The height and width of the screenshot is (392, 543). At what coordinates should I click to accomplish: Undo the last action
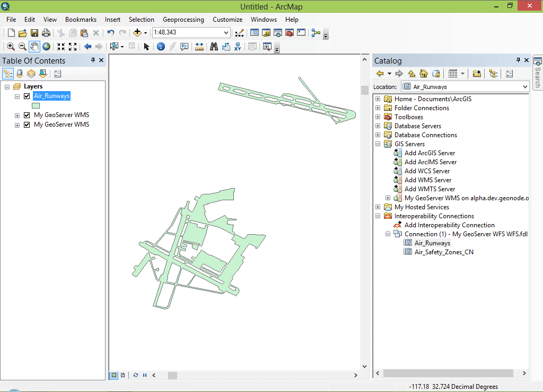click(110, 32)
